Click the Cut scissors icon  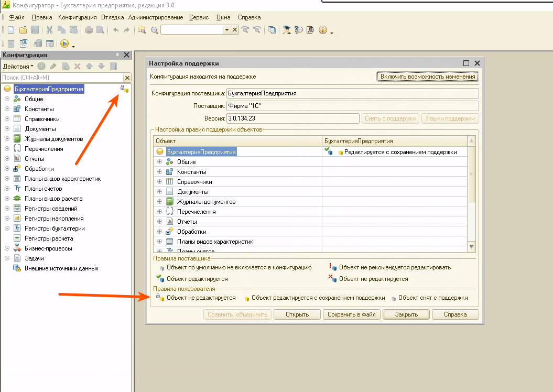pyautogui.click(x=49, y=30)
